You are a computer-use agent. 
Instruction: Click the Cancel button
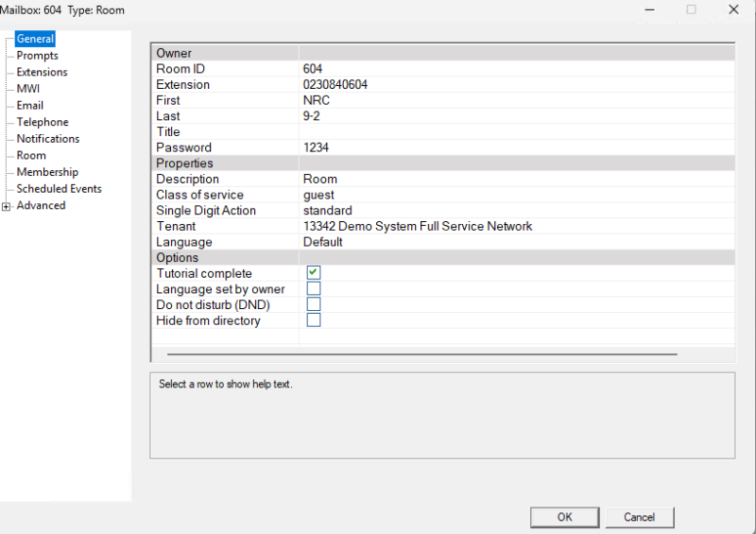tap(640, 517)
